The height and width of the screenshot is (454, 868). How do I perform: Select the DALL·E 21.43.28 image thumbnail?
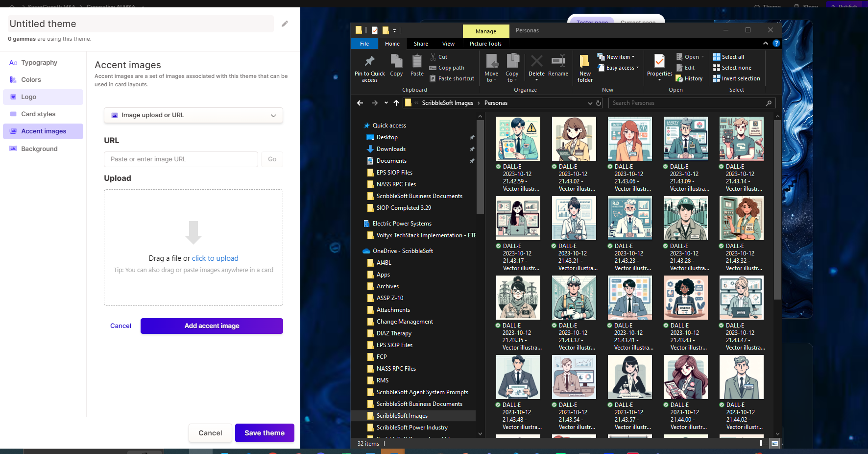[686, 218]
